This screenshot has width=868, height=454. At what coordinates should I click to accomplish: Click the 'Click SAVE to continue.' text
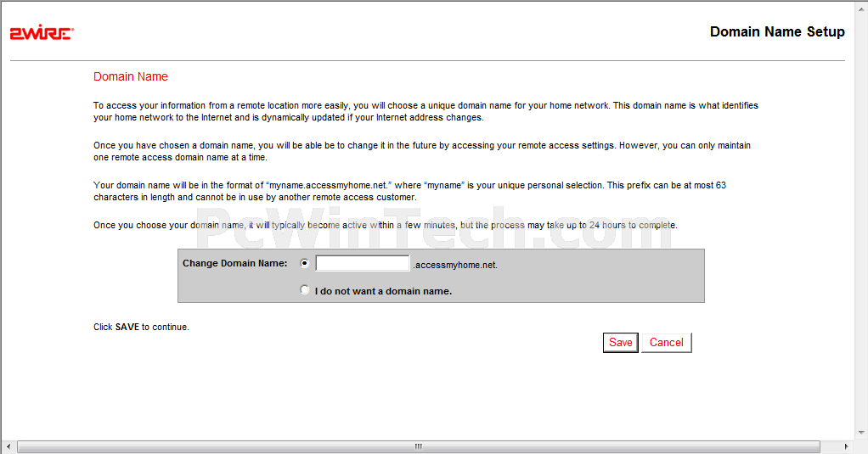pyautogui.click(x=141, y=327)
